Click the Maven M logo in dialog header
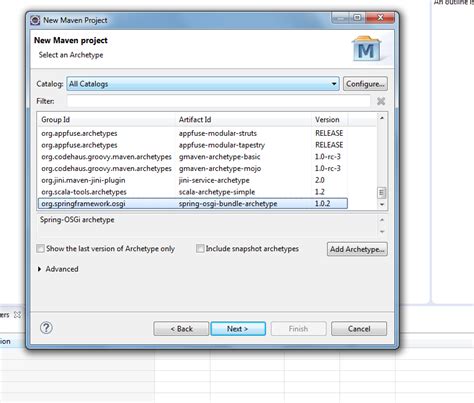Screen dimensions: 474x403 click(x=366, y=49)
